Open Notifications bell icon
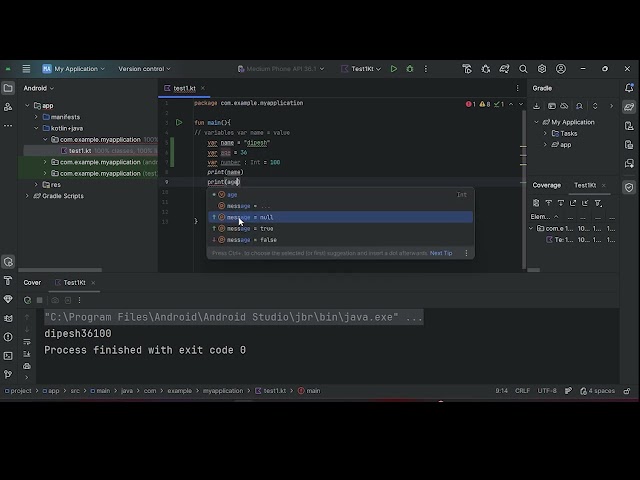 click(629, 88)
